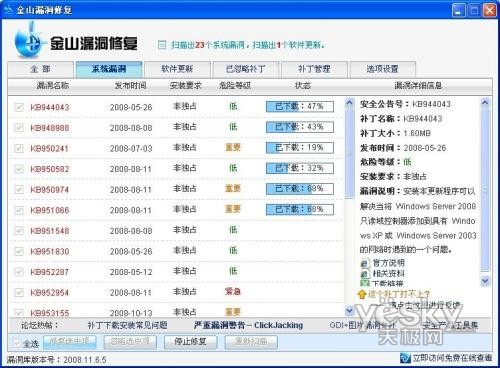The width and height of the screenshot is (500, 368).
Task: Toggle checkbox for KB951830
Action: point(19,251)
